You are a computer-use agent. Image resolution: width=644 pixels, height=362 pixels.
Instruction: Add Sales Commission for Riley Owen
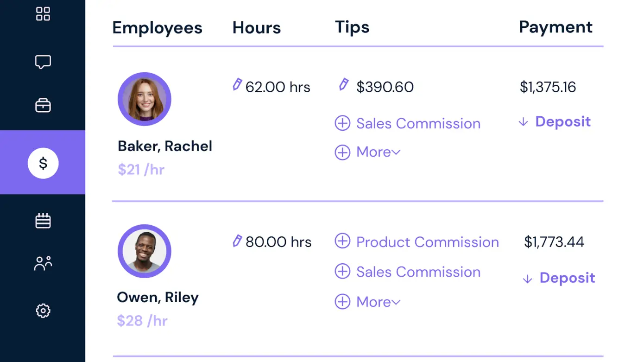[408, 272]
